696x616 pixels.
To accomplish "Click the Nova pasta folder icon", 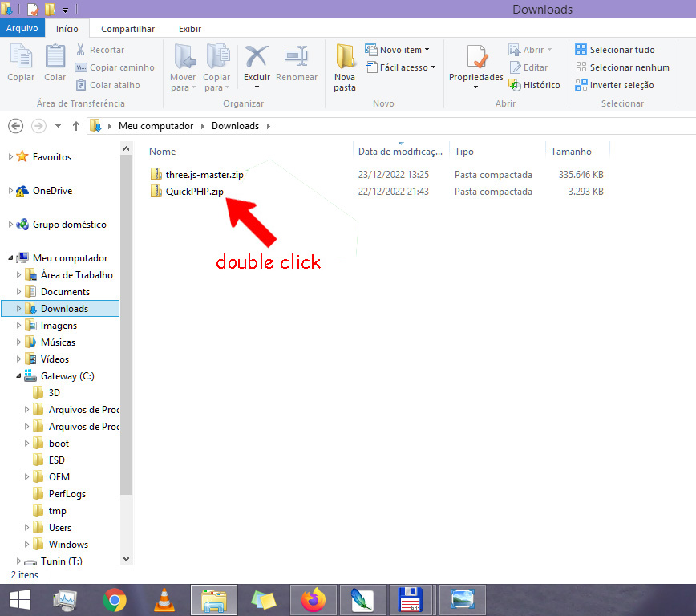I will point(345,58).
